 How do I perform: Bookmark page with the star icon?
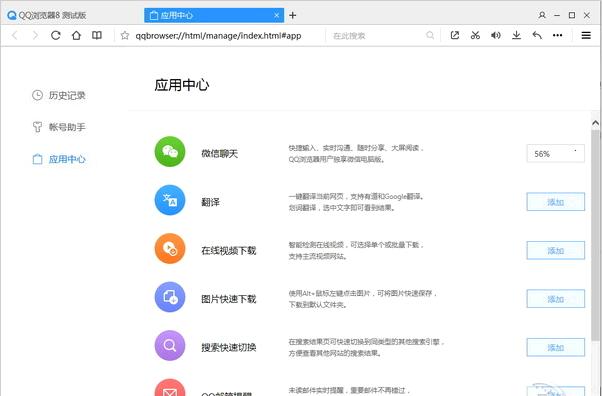pyautogui.click(x=125, y=36)
